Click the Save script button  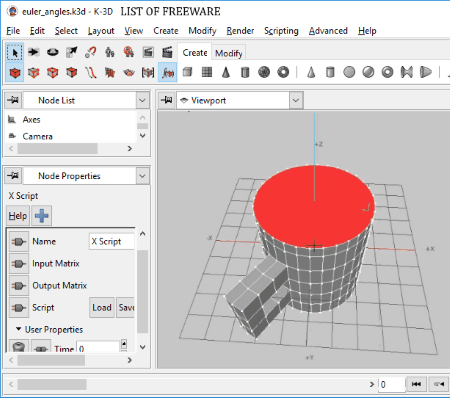point(126,307)
